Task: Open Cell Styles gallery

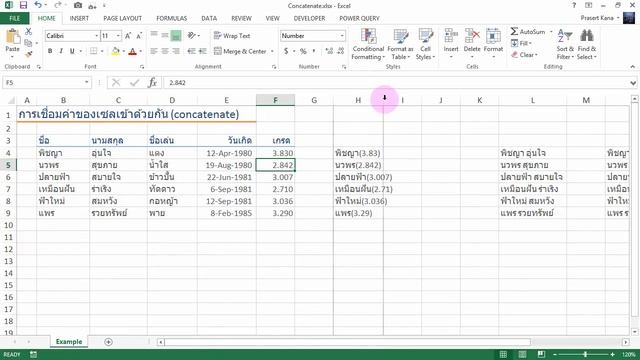Action: 425,44
